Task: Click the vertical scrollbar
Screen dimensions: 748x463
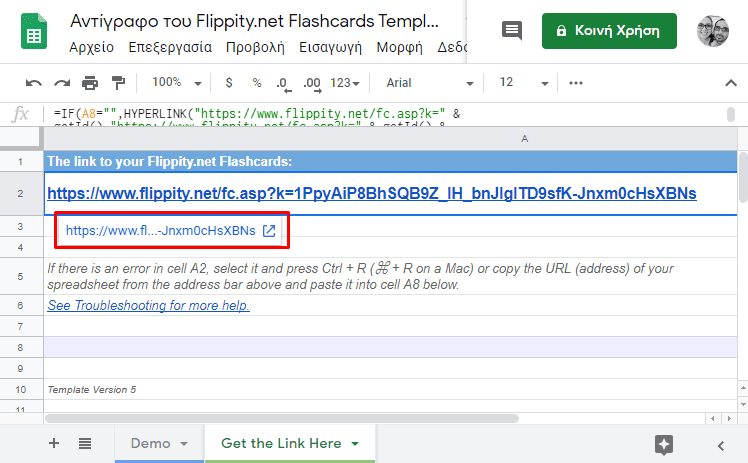Action: (743, 177)
